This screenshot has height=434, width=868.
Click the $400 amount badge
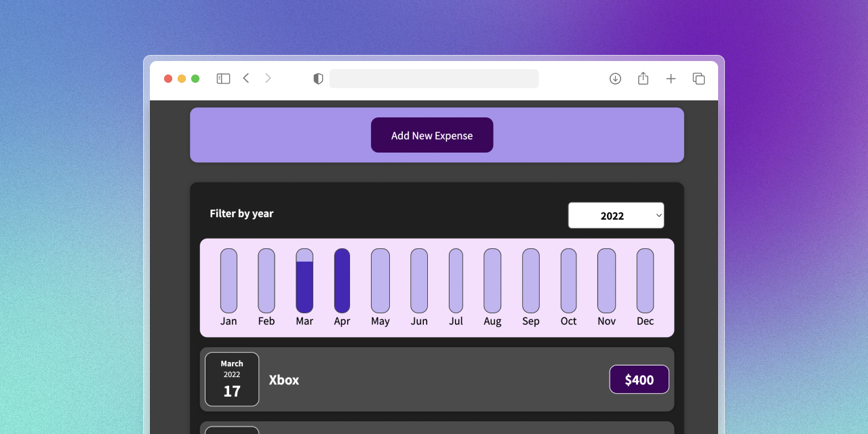(x=639, y=379)
